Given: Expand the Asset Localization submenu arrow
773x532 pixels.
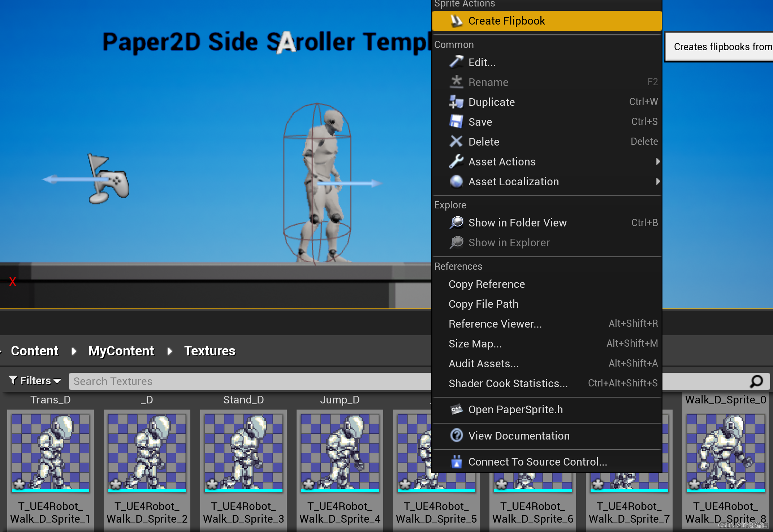Looking at the screenshot, I should 657,181.
